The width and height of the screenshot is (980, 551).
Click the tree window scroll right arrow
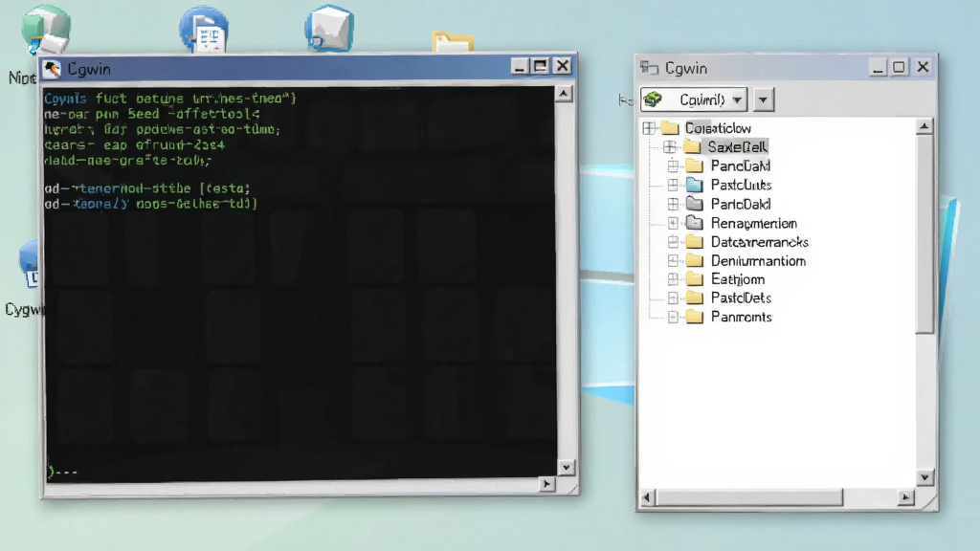[x=905, y=497]
